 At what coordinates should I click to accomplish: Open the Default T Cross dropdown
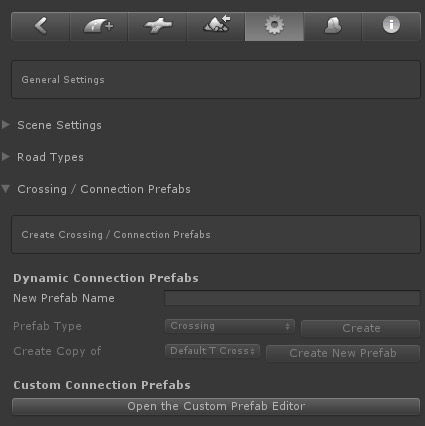pyautogui.click(x=212, y=351)
